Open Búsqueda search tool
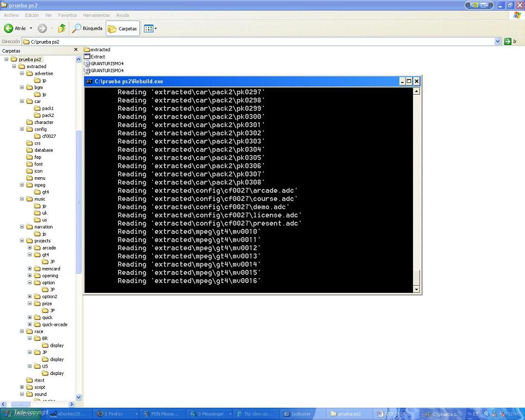 click(x=87, y=28)
